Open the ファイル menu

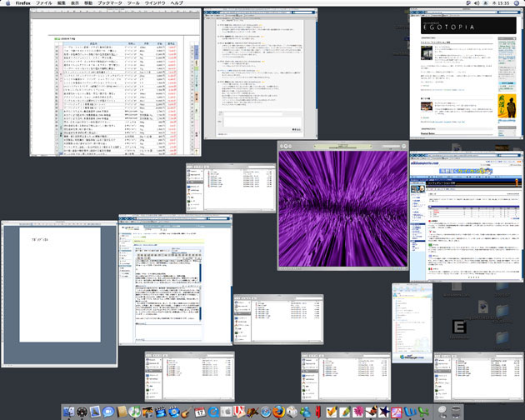coord(45,4)
